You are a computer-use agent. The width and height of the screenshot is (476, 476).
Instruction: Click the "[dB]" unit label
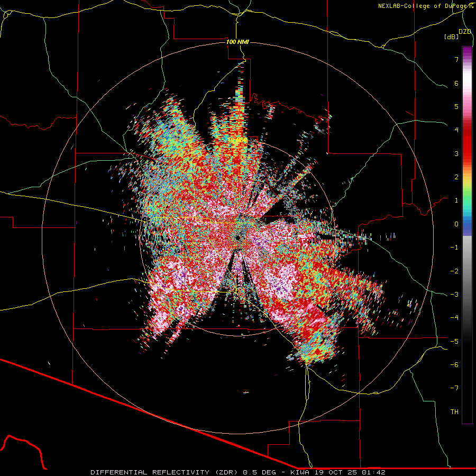point(451,36)
